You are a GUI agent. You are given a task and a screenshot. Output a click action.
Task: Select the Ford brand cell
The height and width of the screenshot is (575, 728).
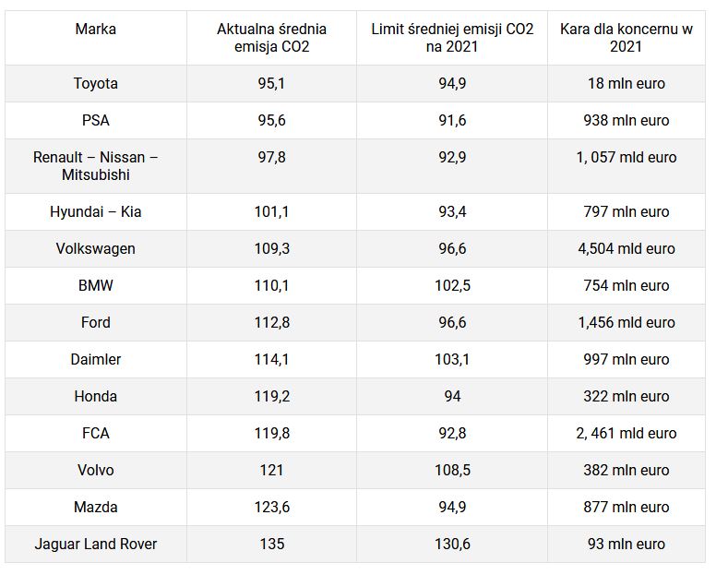pyautogui.click(x=96, y=322)
